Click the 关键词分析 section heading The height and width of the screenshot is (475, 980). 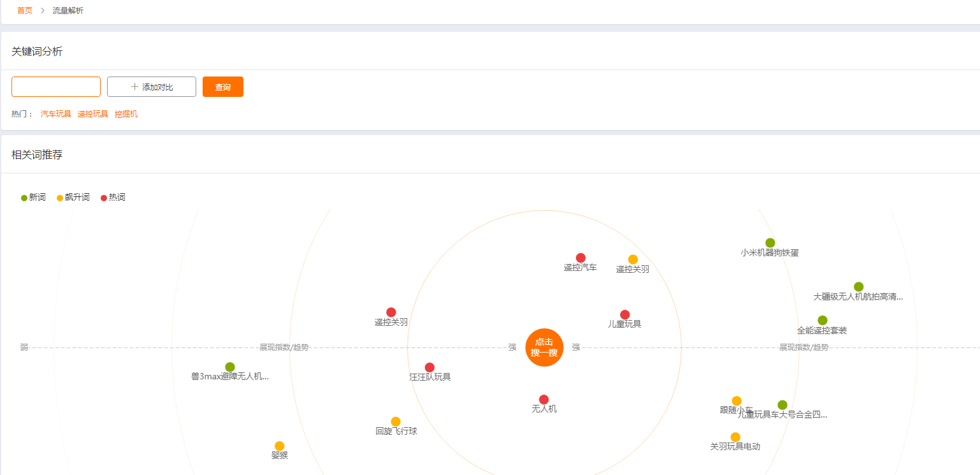pyautogui.click(x=37, y=52)
